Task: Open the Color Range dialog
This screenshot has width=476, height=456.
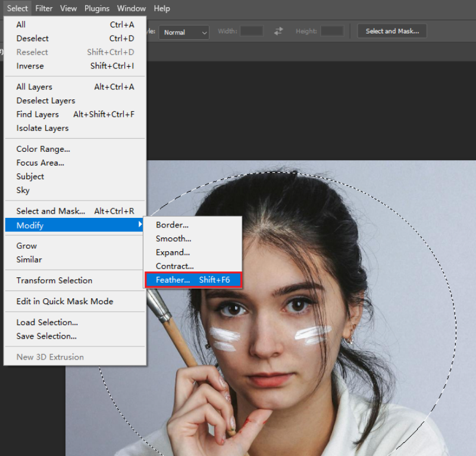Action: tap(43, 149)
